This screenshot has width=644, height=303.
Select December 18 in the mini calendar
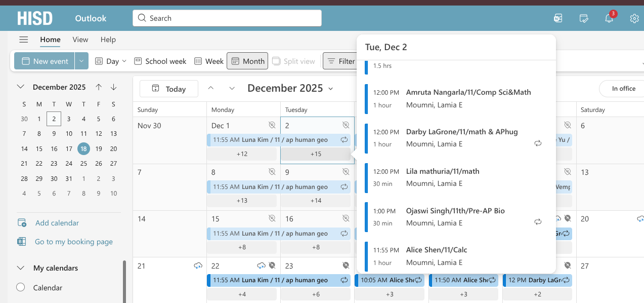[x=84, y=149]
